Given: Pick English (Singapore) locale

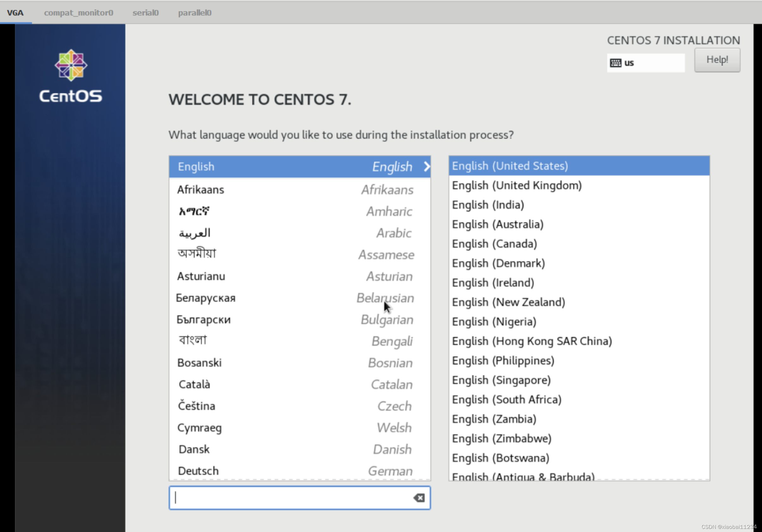Looking at the screenshot, I should pyautogui.click(x=579, y=380).
